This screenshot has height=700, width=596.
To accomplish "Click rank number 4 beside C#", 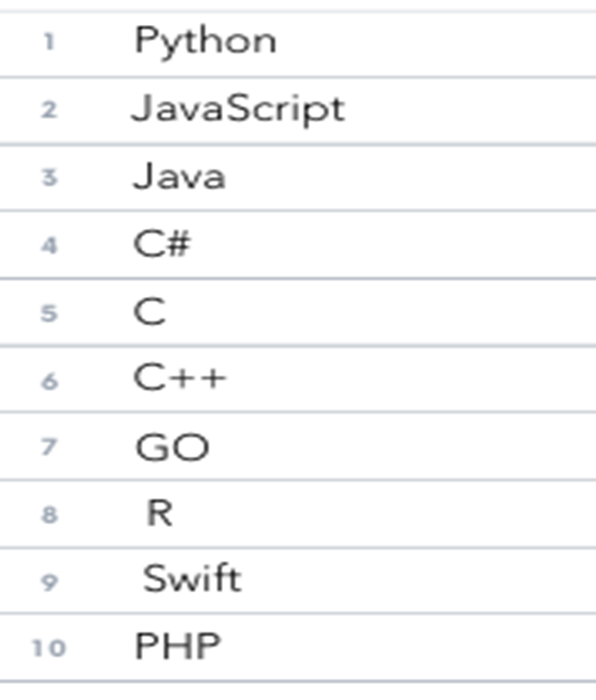I will tap(49, 245).
